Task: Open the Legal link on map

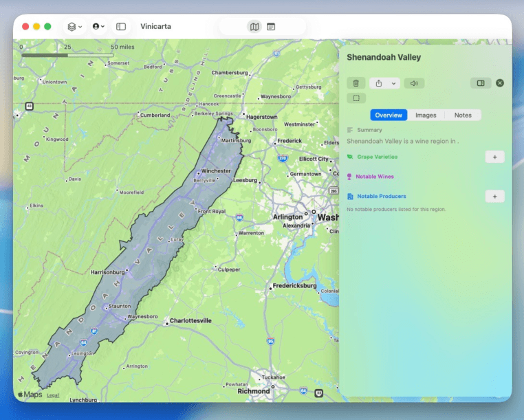Action: pyautogui.click(x=53, y=395)
